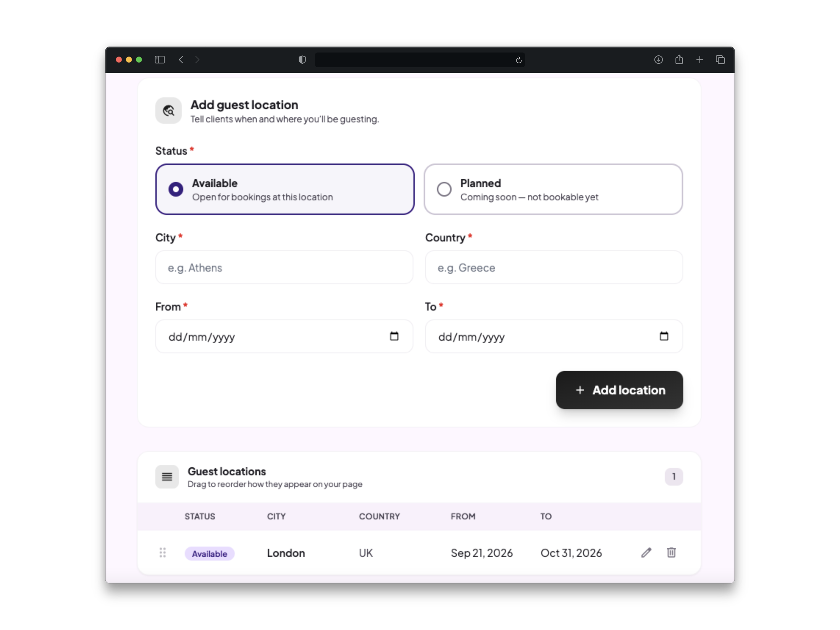Edit the London location with the pencil icon

pos(646,552)
